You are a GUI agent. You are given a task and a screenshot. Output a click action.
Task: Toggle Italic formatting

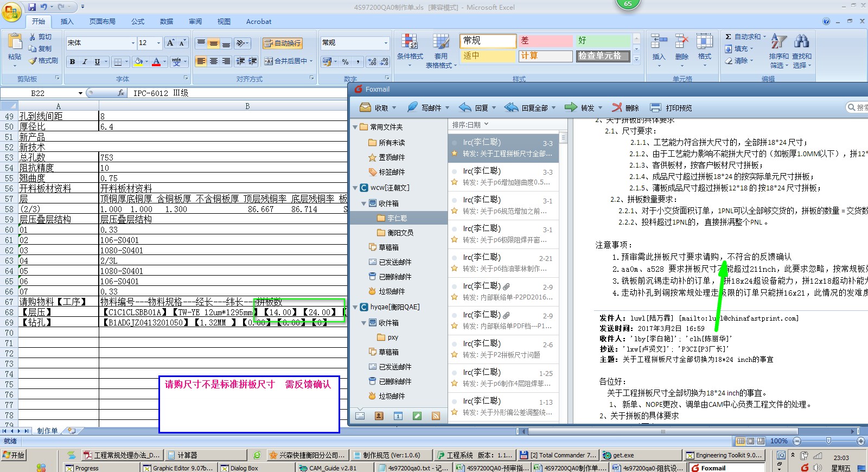(85, 62)
